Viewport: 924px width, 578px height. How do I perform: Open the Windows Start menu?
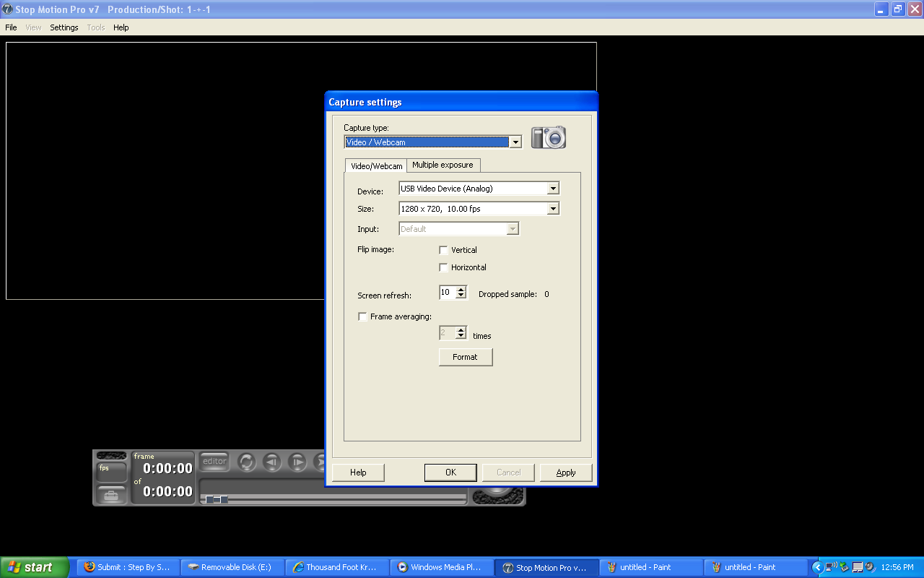coord(35,567)
